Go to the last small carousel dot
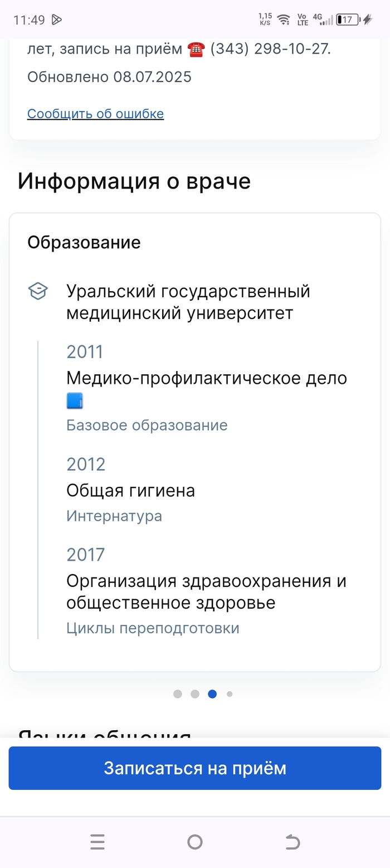390x868 pixels. pos(230,694)
